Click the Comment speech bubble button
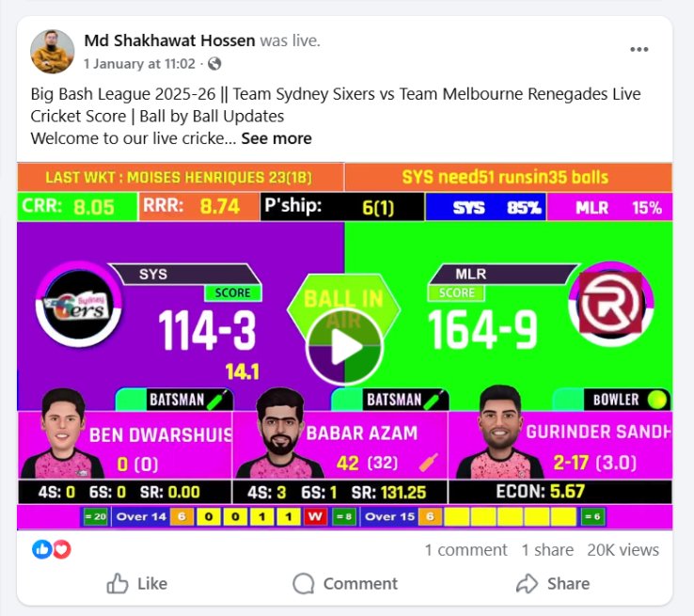 coord(345,583)
